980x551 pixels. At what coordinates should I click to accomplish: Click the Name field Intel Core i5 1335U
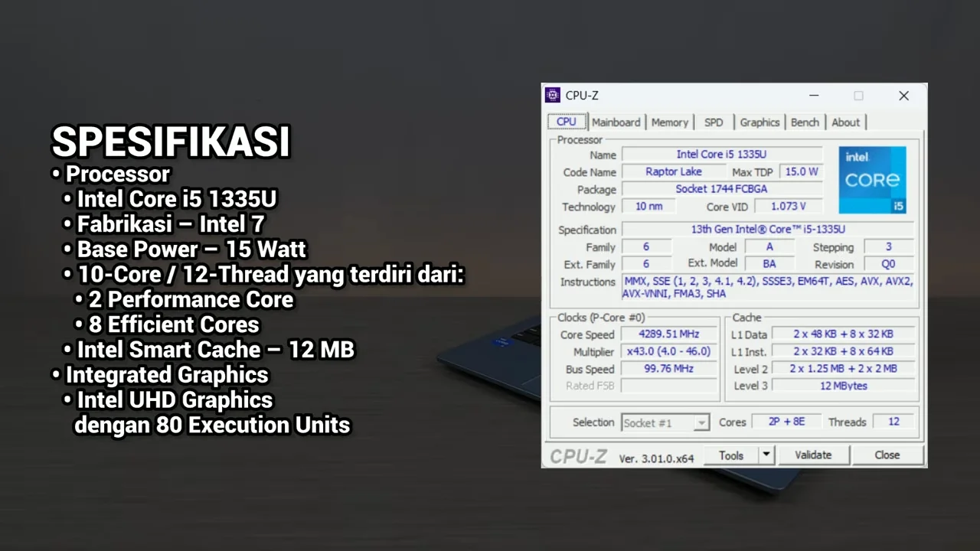(x=721, y=155)
